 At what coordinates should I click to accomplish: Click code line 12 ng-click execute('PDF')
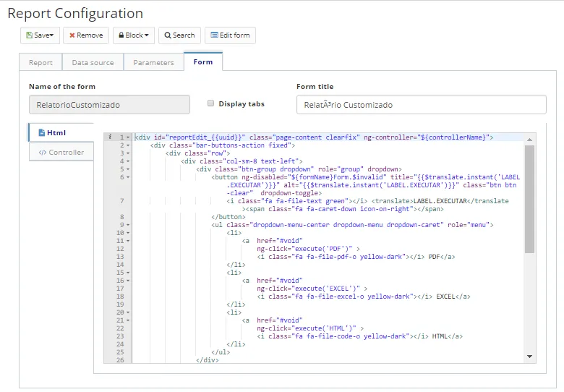(308, 249)
